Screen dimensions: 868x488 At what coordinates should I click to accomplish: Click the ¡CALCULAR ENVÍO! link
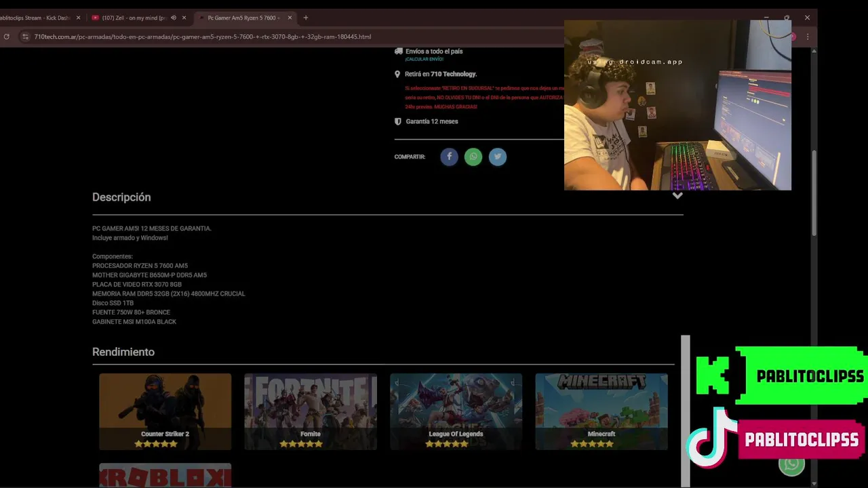point(425,59)
